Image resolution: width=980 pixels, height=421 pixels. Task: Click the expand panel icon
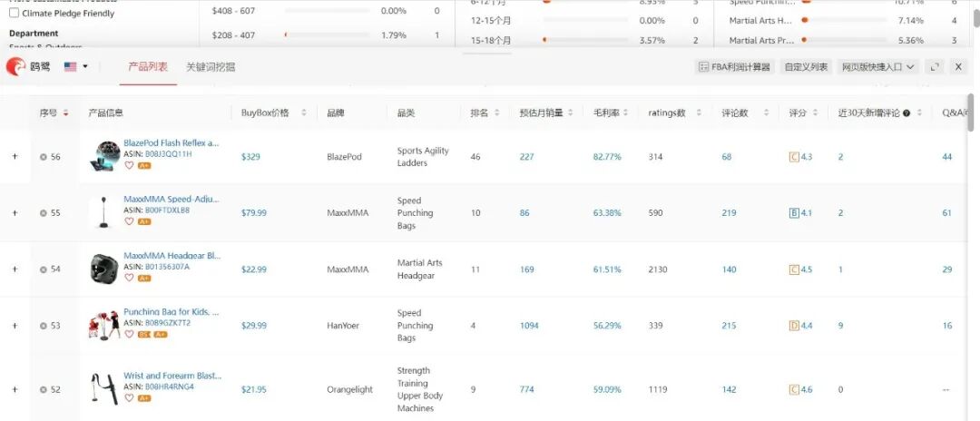point(935,67)
